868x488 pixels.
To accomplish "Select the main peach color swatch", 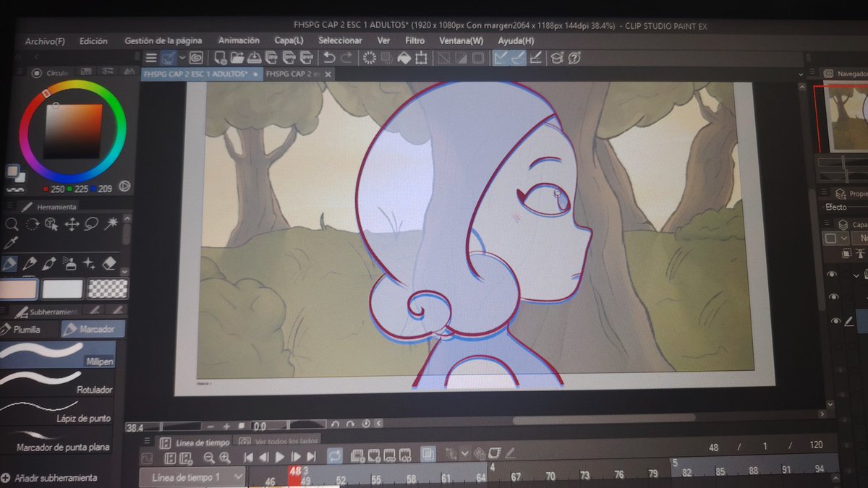I will pyautogui.click(x=18, y=289).
